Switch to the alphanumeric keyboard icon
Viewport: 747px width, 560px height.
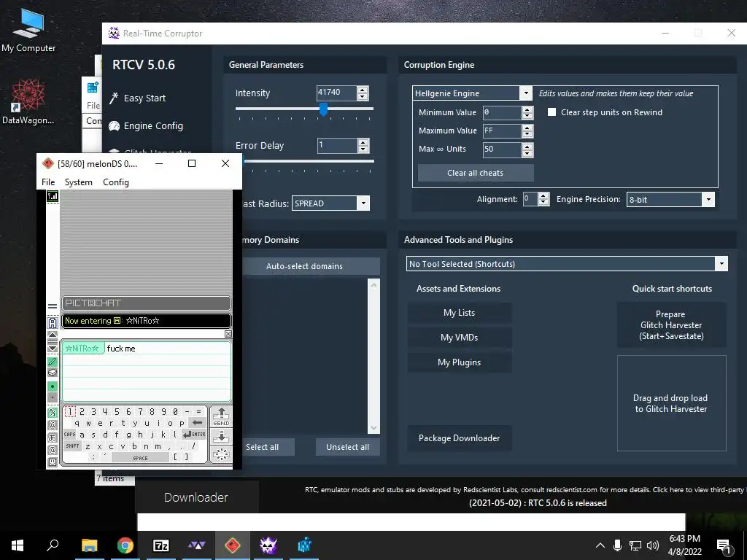pyautogui.click(x=53, y=413)
